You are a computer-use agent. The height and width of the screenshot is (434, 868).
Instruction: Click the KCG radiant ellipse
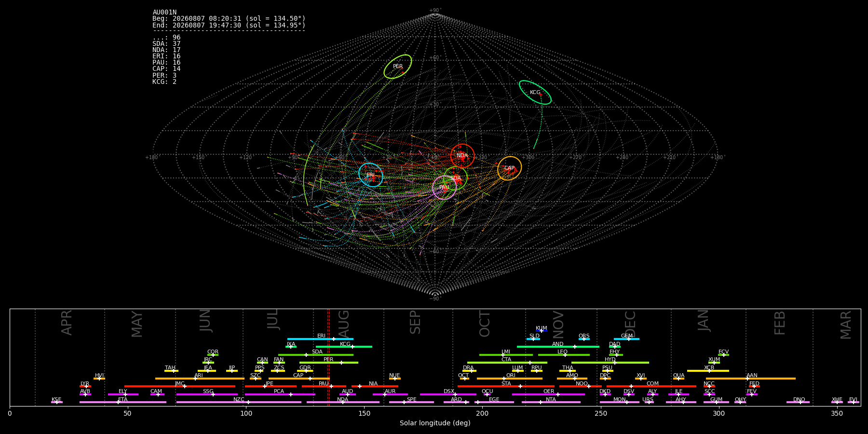point(535,93)
